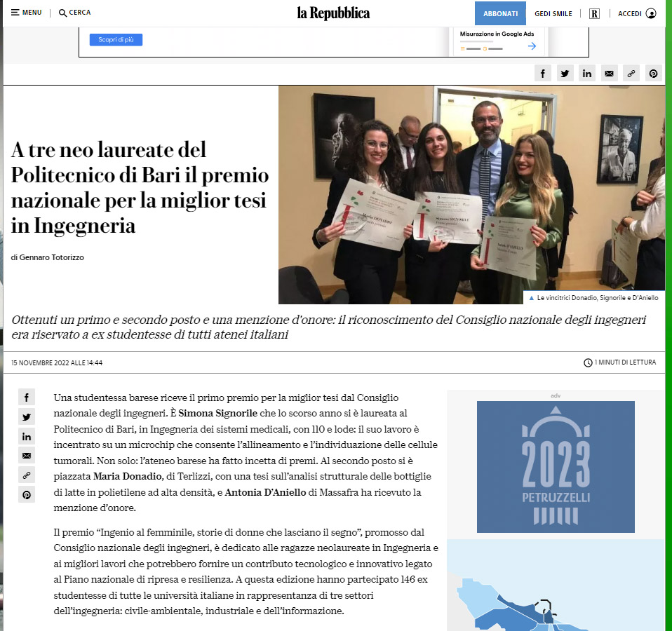This screenshot has width=672, height=631.
Task: Click Twitter icon in left sidebar
Action: tap(27, 417)
